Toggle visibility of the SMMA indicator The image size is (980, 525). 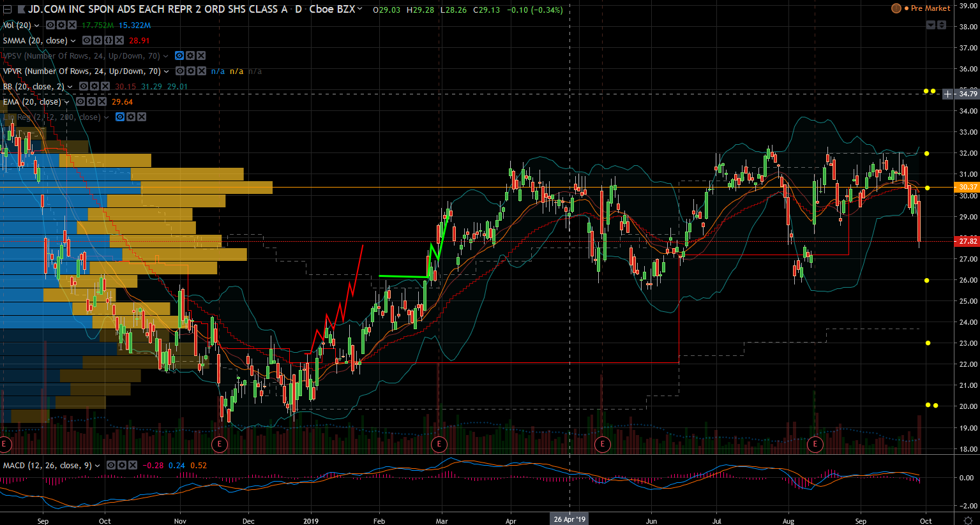click(x=87, y=41)
